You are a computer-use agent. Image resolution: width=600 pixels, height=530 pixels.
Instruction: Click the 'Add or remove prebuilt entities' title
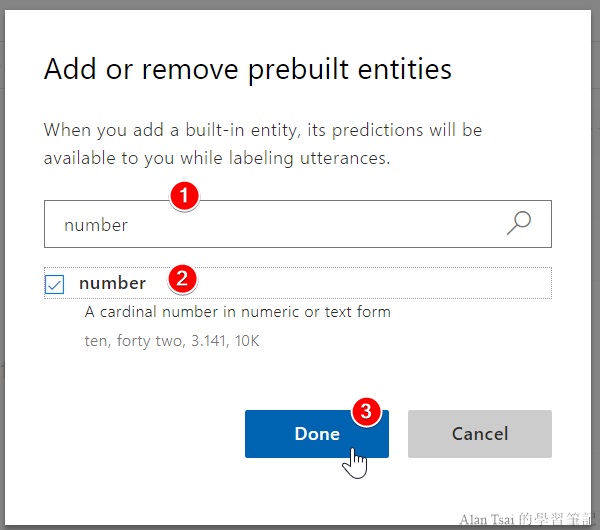248,69
